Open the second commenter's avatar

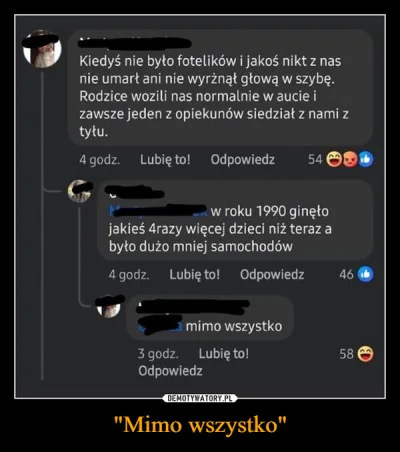(x=79, y=192)
